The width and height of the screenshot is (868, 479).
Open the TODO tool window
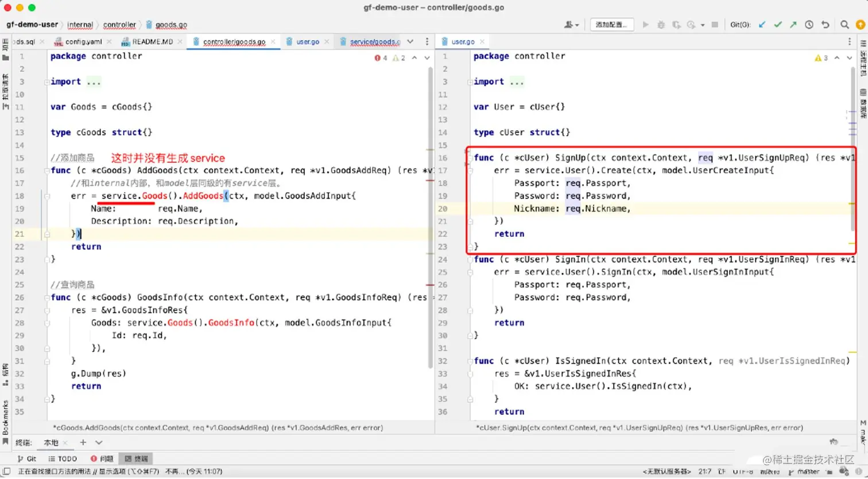click(63, 458)
